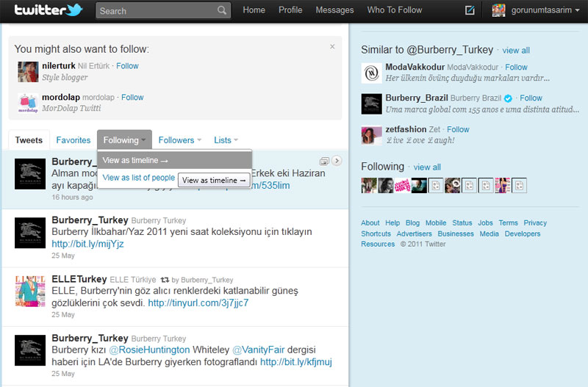Open Shortcuts footer link
Image resolution: width=588 pixels, height=387 pixels.
point(376,234)
